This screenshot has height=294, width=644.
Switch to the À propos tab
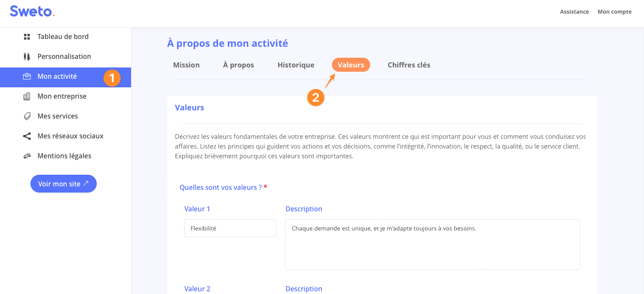click(x=238, y=65)
